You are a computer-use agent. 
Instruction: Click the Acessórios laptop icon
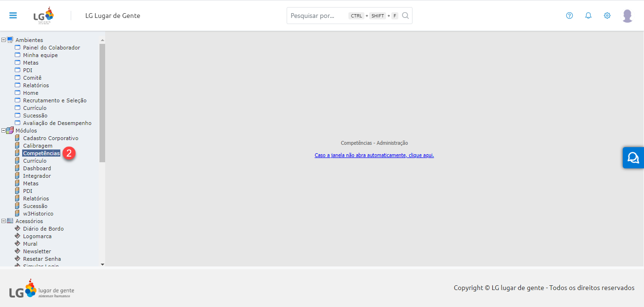click(x=10, y=221)
